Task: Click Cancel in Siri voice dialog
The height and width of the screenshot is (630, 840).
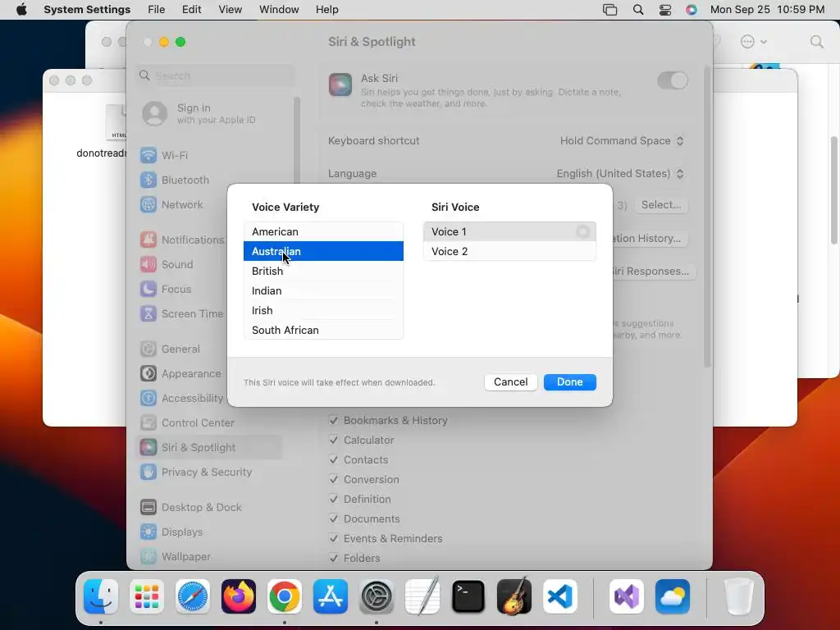Action: tap(510, 382)
